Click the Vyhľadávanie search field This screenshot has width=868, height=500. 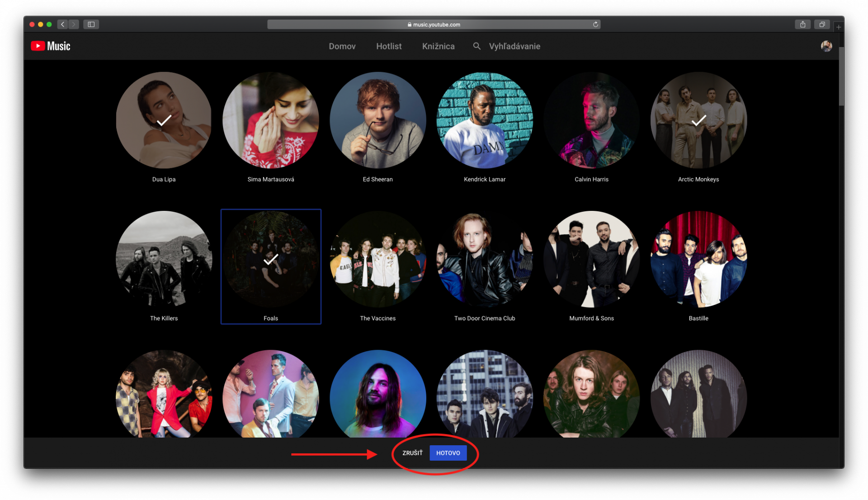click(514, 46)
